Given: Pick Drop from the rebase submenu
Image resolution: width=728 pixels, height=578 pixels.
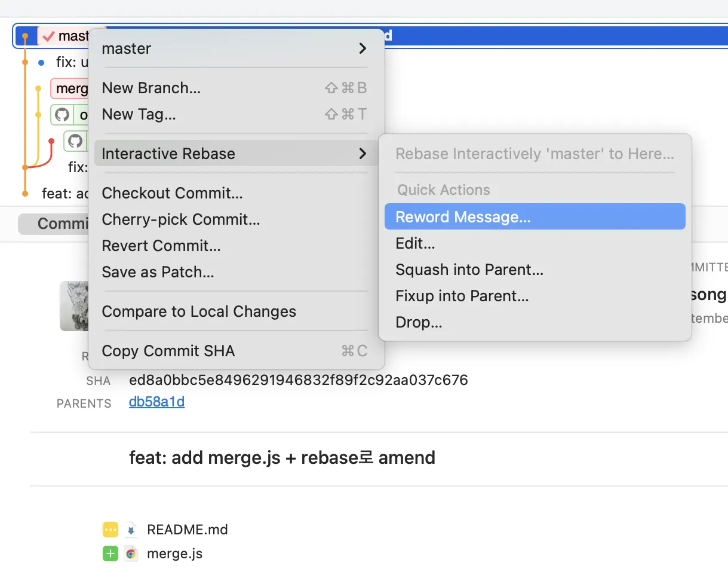Looking at the screenshot, I should 419,322.
